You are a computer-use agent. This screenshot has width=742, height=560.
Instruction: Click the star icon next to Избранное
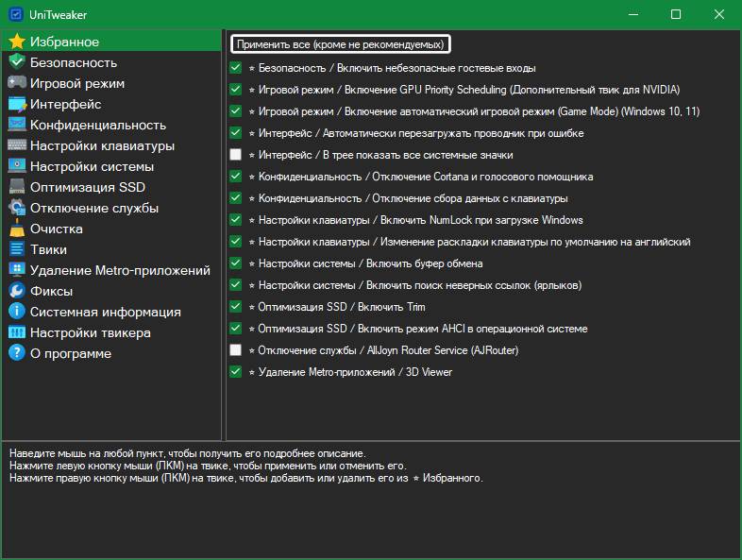pos(16,42)
